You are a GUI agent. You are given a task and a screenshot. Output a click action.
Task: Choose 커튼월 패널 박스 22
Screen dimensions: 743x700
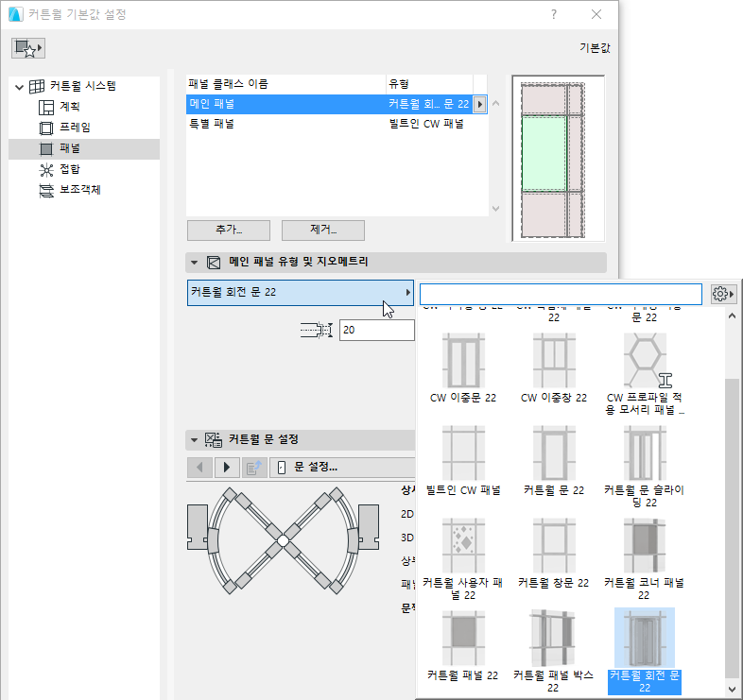coord(554,651)
